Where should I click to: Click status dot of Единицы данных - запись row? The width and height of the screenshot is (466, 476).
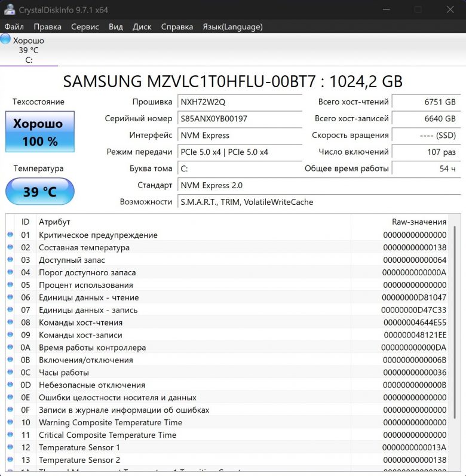10,309
